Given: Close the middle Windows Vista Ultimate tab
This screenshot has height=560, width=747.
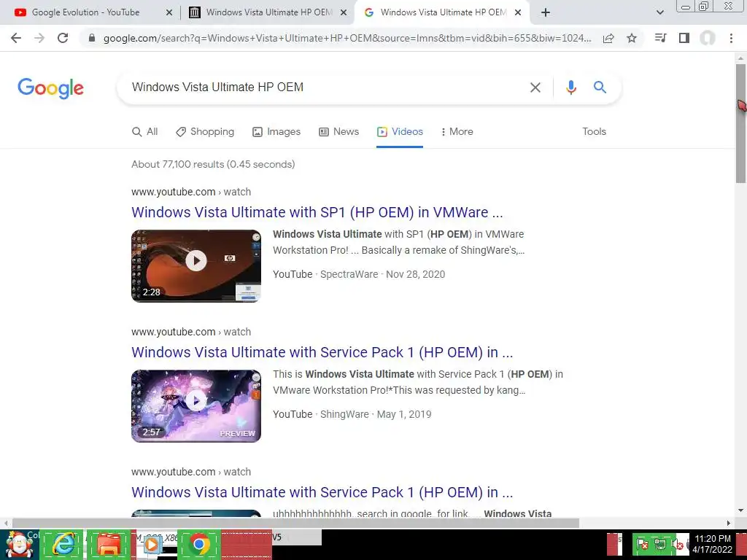Looking at the screenshot, I should coord(344,13).
